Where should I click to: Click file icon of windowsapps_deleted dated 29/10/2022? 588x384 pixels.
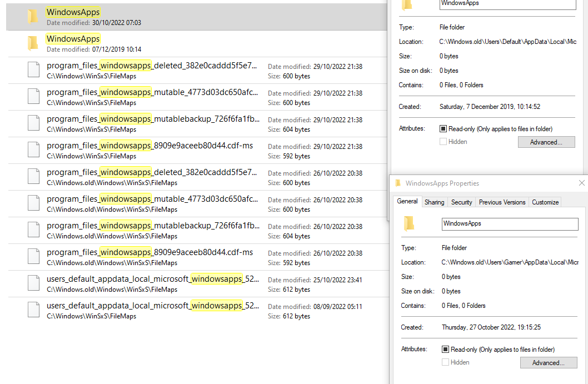pos(33,70)
